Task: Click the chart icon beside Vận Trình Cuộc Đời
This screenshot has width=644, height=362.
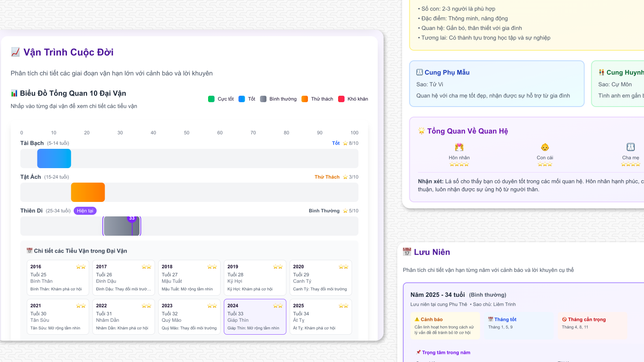Action: tap(15, 52)
